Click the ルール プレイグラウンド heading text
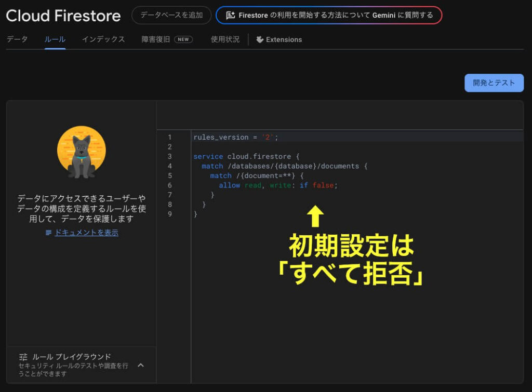The image size is (532, 392). [72, 357]
